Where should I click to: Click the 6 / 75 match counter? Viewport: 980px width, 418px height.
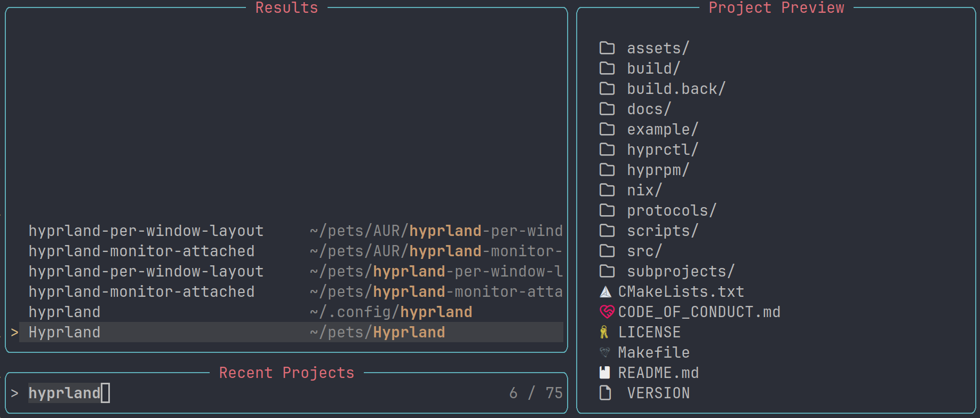pos(536,393)
